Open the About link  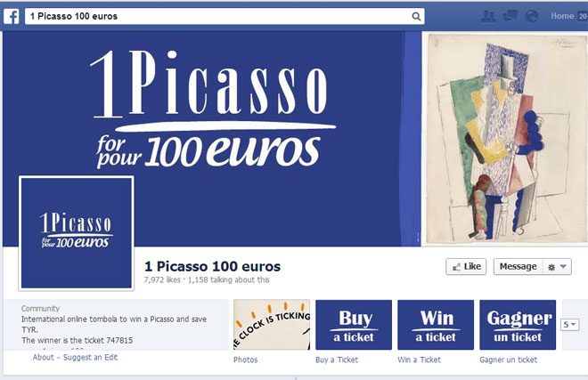pyautogui.click(x=43, y=357)
